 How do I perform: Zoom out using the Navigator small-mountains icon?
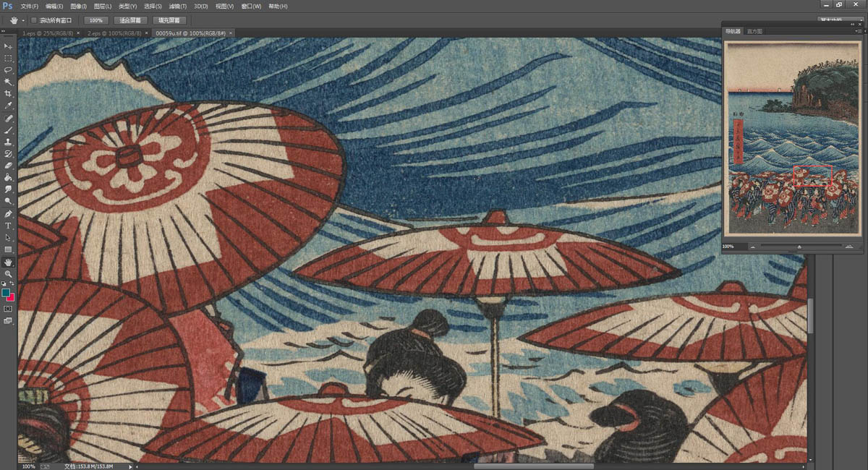[x=754, y=247]
